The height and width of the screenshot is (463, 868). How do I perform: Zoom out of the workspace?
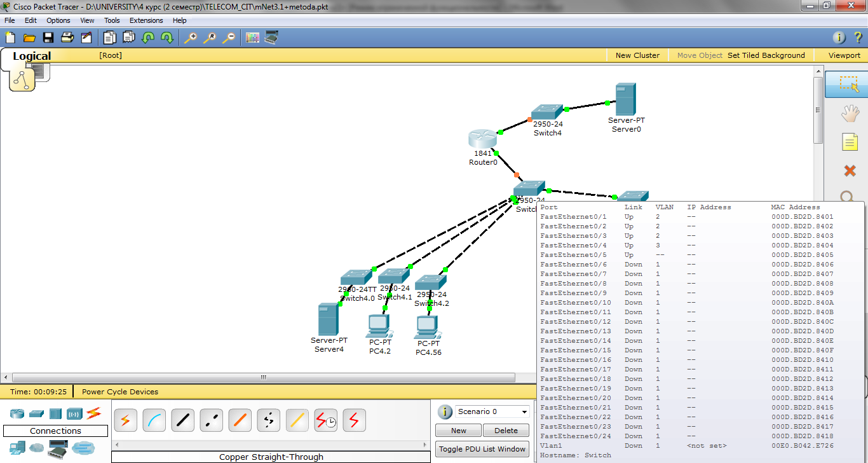click(228, 38)
